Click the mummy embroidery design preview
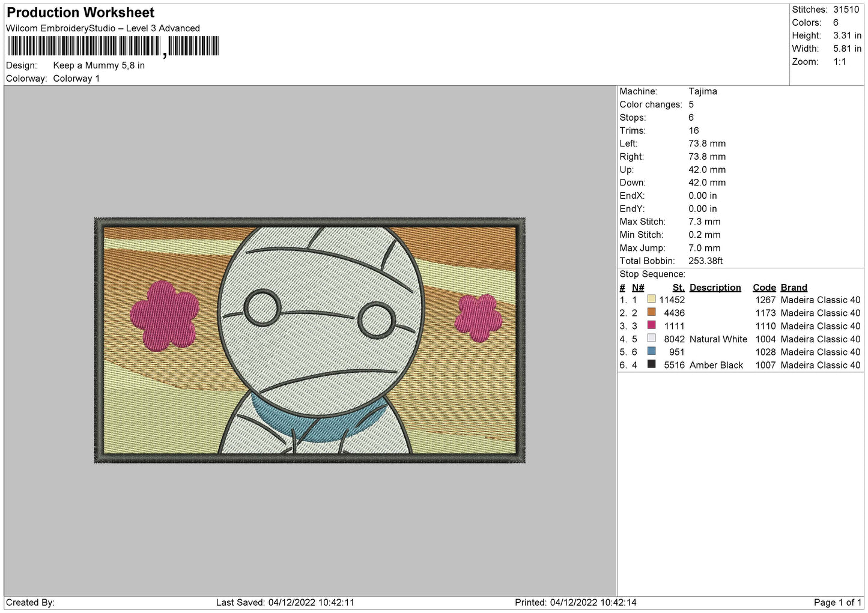868x613 pixels. (x=310, y=340)
